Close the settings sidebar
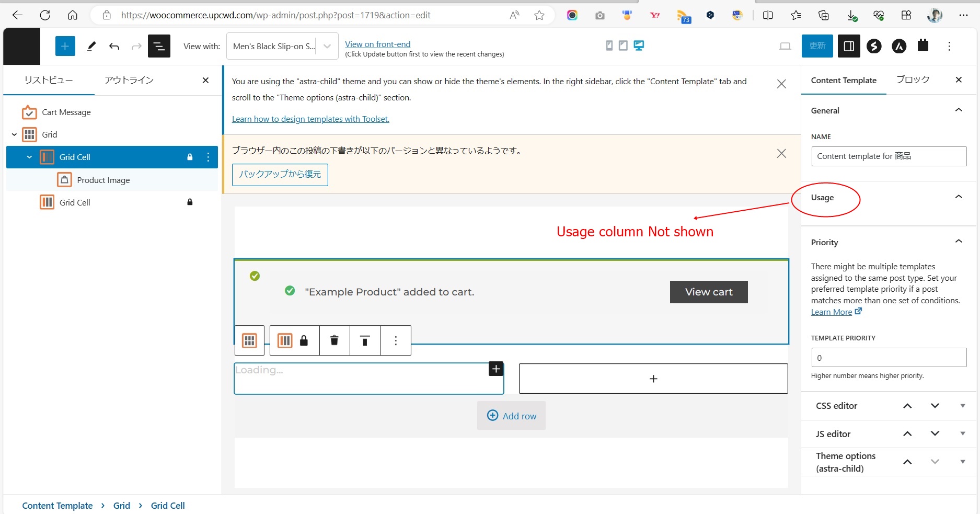Viewport: 980px width, 514px height. click(959, 79)
